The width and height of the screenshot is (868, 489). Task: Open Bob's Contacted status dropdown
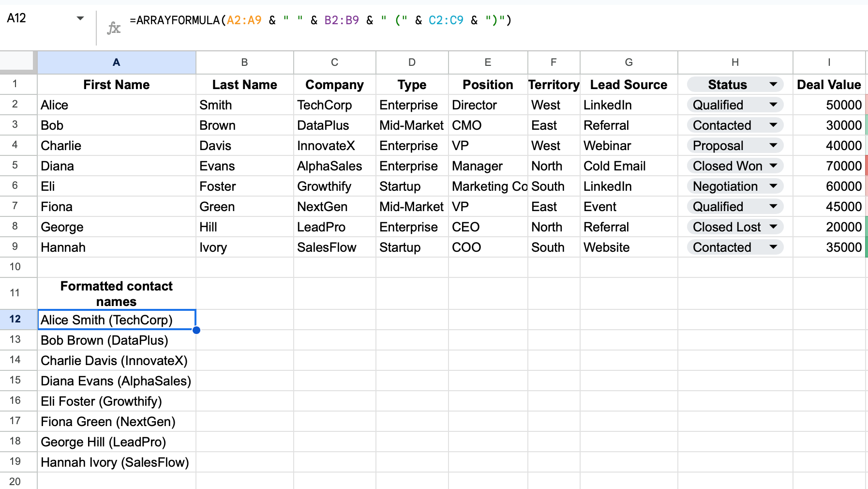[773, 125]
